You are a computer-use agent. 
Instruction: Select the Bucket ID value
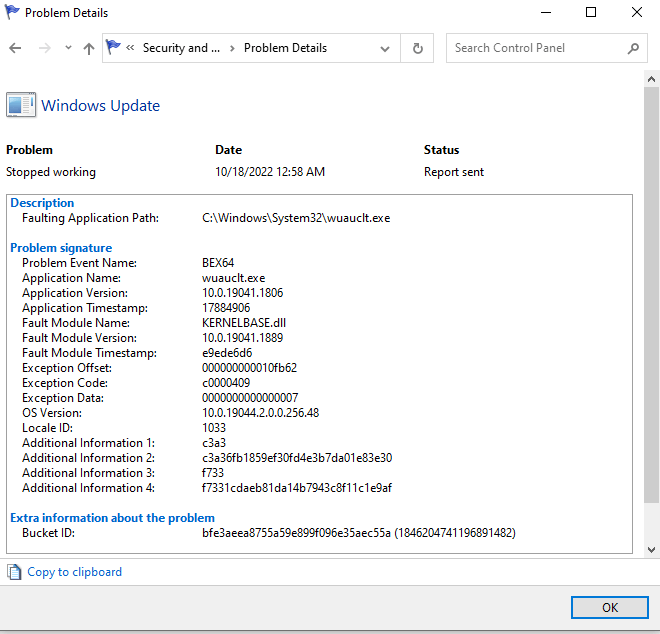tap(359, 533)
